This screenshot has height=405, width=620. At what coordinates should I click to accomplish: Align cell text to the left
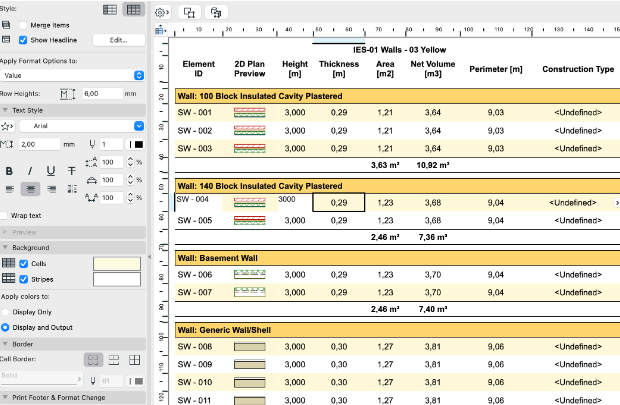coord(9,188)
